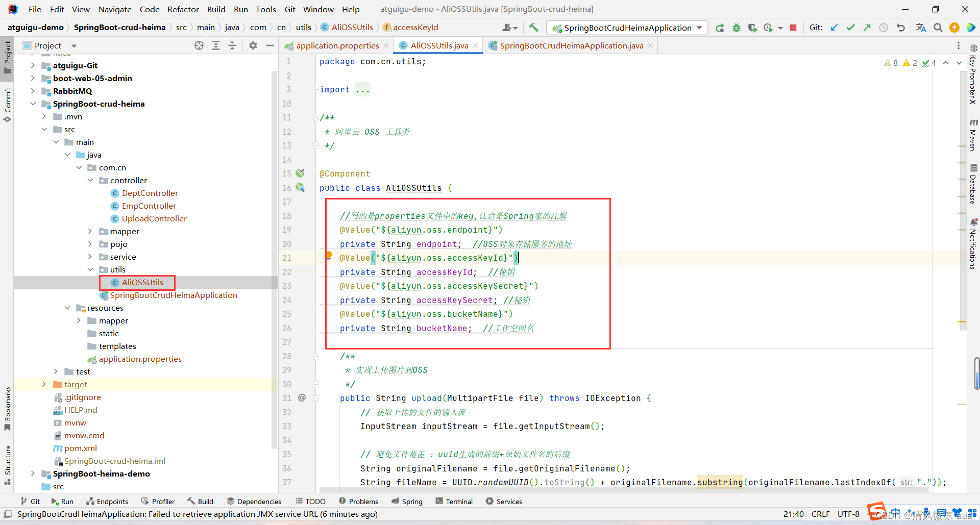Commit changes with the green checkmark icon

(850, 28)
